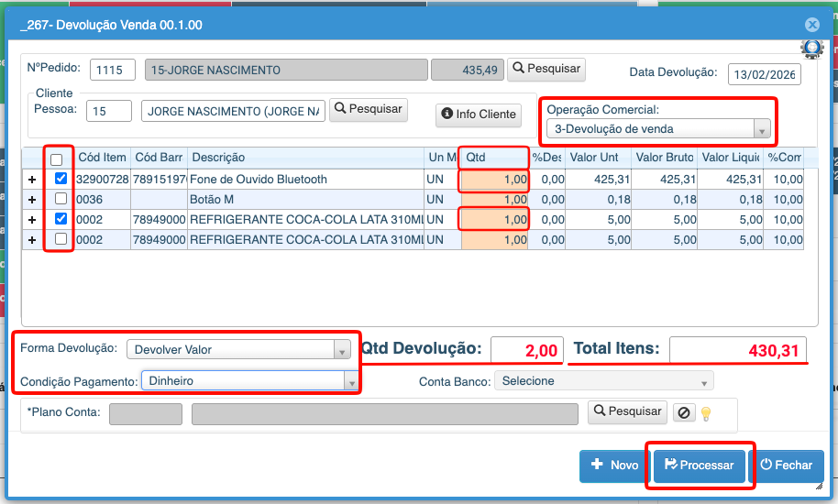
Task: Open Info Cliente details
Action: click(x=478, y=115)
